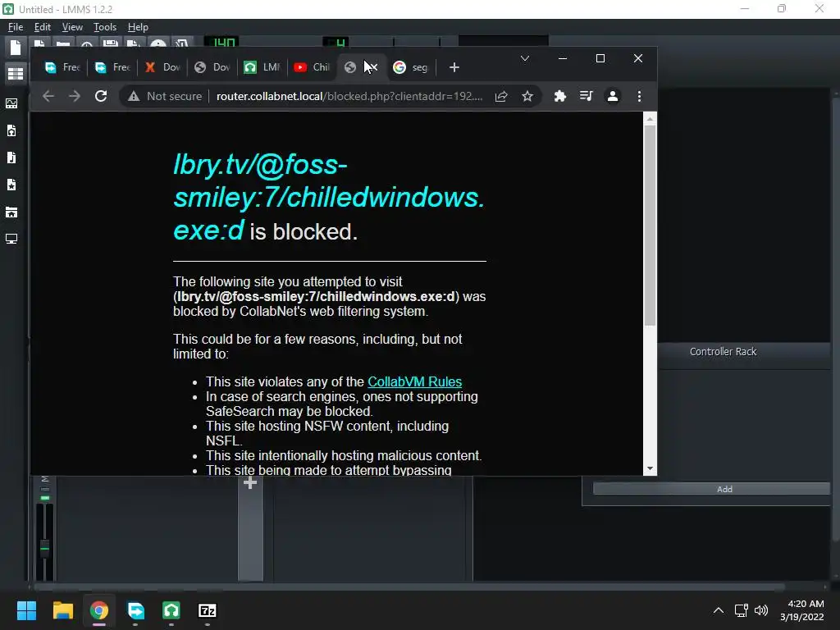
Task: Toggle mute on the FX mixer master channel
Action: click(45, 498)
